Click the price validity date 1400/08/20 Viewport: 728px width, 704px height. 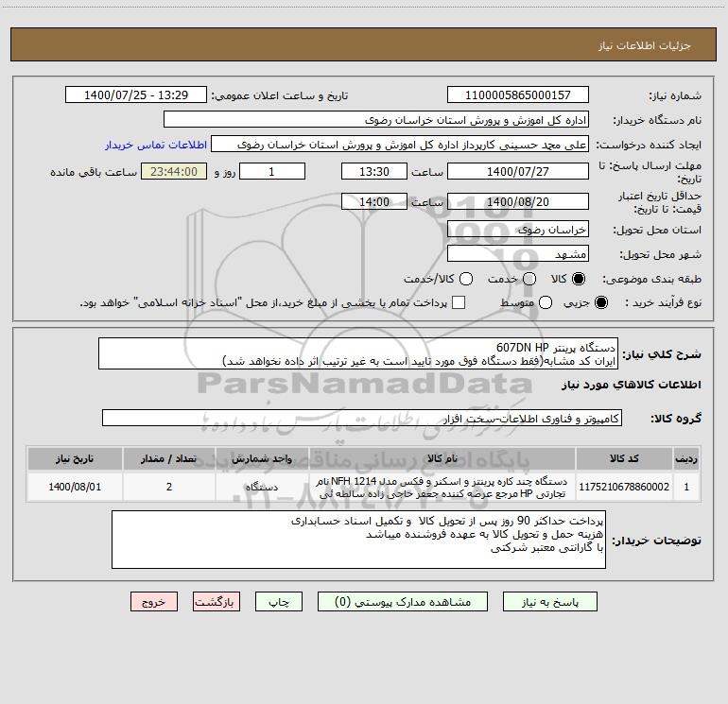[518, 201]
